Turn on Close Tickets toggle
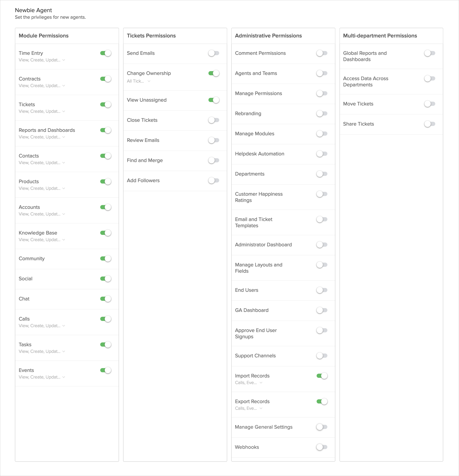Screen dimensions: 459x476 click(x=214, y=120)
